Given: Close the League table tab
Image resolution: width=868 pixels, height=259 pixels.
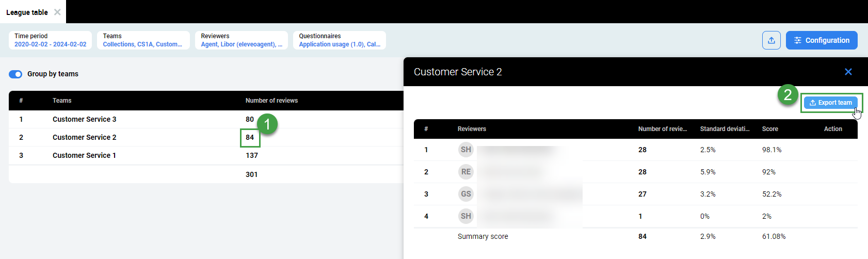Looking at the screenshot, I should coord(57,12).
